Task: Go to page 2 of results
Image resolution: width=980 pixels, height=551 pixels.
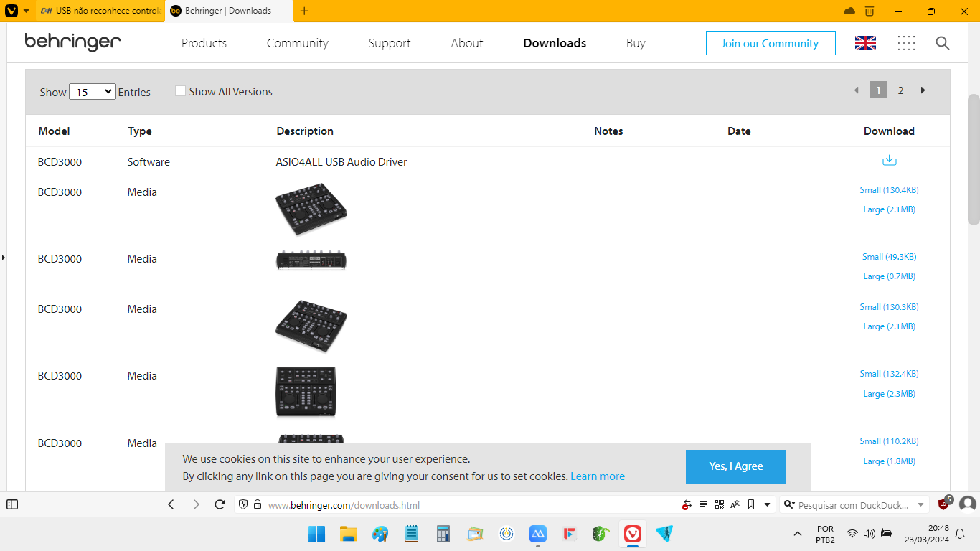Action: click(900, 90)
